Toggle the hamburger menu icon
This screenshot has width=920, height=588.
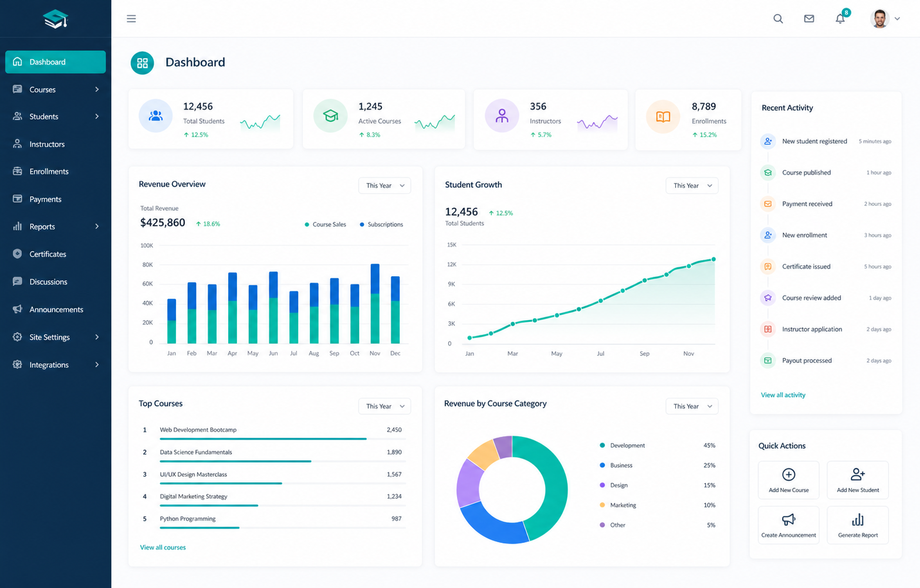[131, 19]
